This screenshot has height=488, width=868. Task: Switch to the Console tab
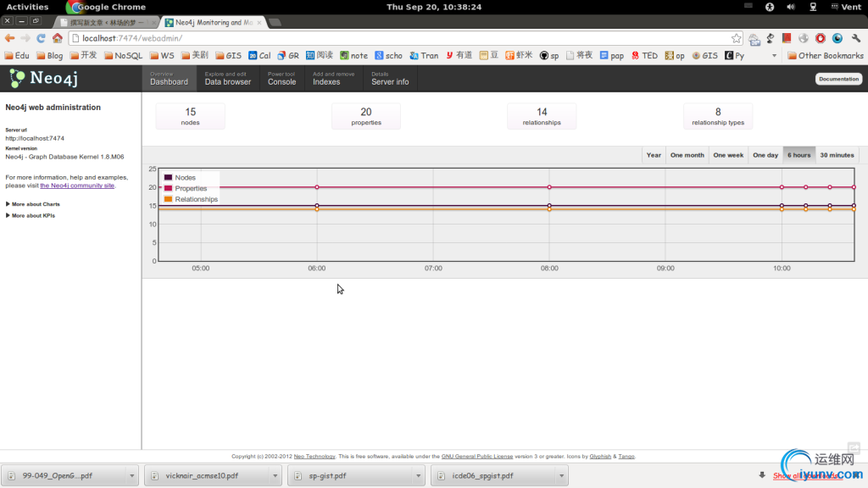tap(281, 79)
